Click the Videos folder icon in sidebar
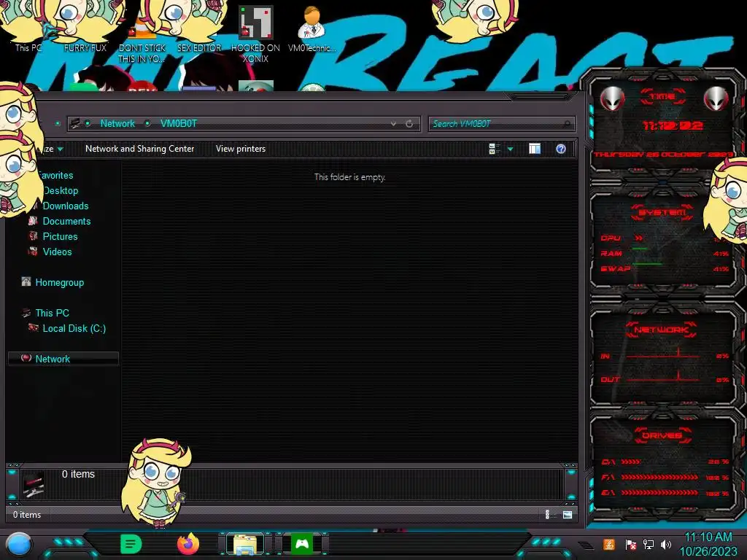This screenshot has width=747, height=560. point(34,251)
